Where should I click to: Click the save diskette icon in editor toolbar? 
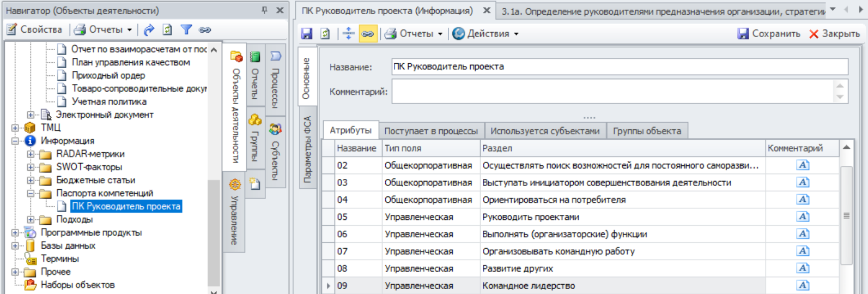(307, 34)
